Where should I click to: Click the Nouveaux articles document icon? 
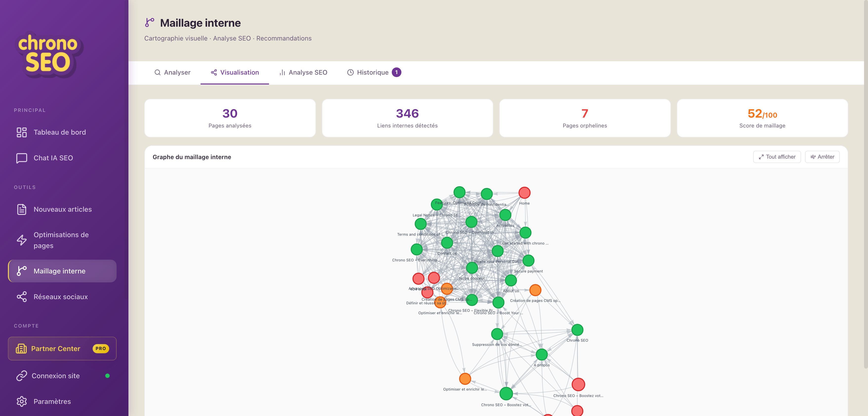[21, 209]
